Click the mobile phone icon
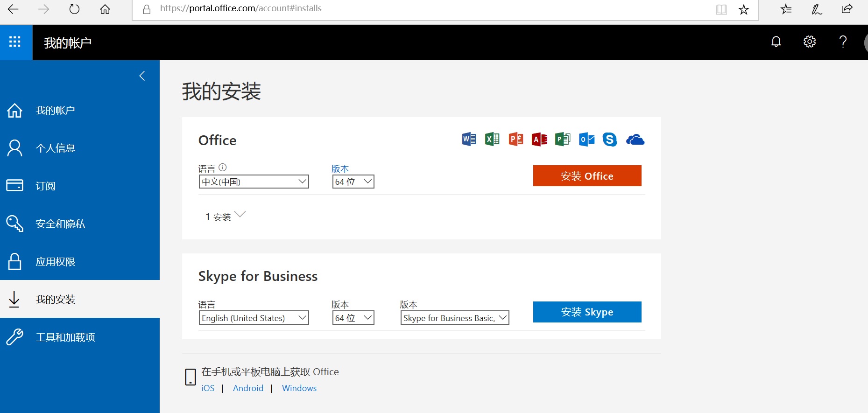 click(191, 377)
